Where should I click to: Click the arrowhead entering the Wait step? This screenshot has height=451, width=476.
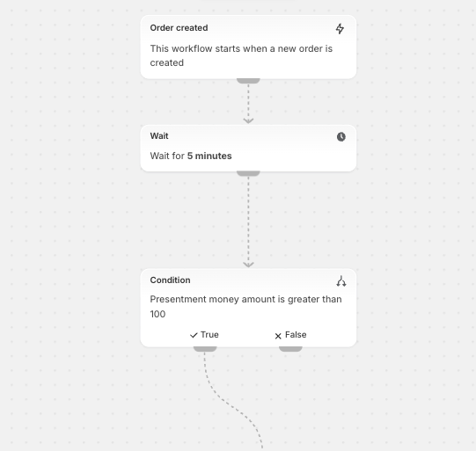click(248, 120)
